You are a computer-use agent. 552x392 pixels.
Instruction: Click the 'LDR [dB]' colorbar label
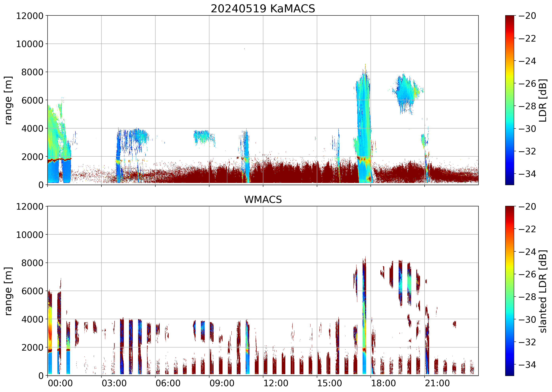(542, 100)
